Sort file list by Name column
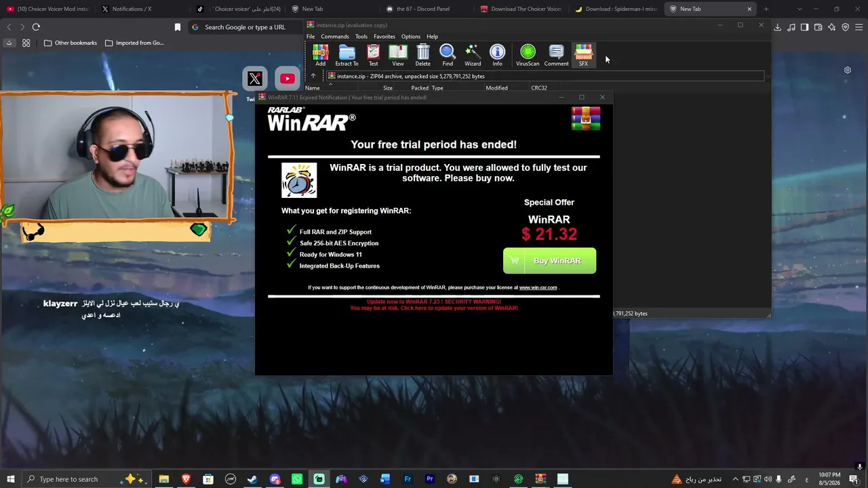This screenshot has height=488, width=868. coord(313,88)
